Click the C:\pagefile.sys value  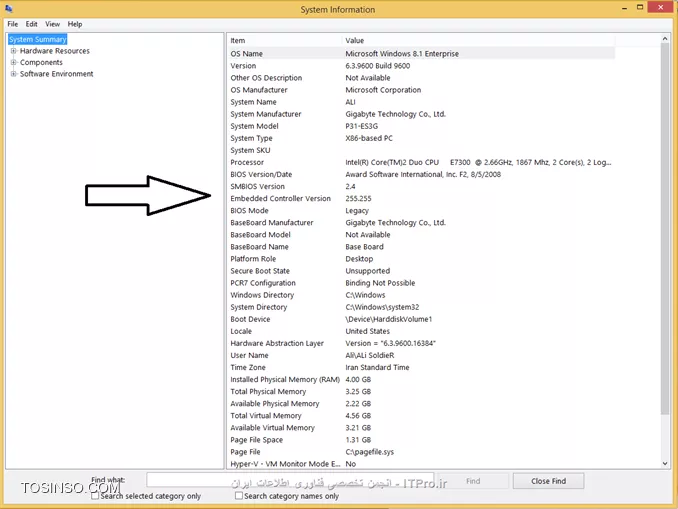[369, 452]
